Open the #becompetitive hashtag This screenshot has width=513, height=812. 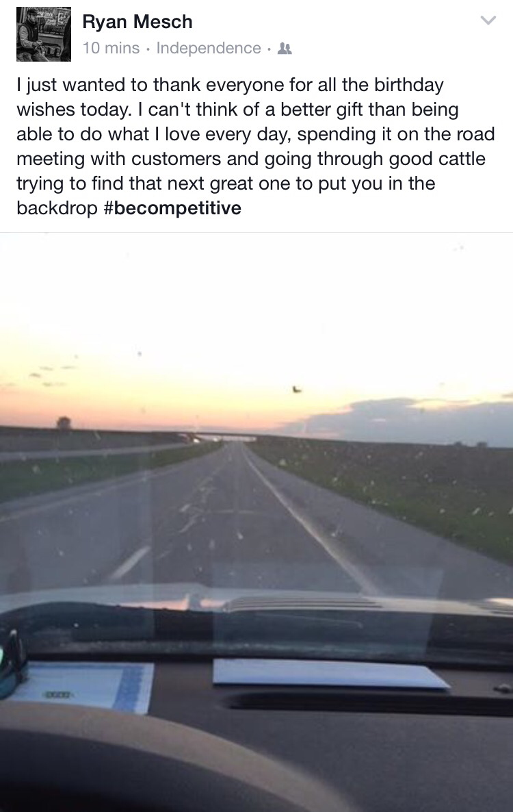pos(173,208)
